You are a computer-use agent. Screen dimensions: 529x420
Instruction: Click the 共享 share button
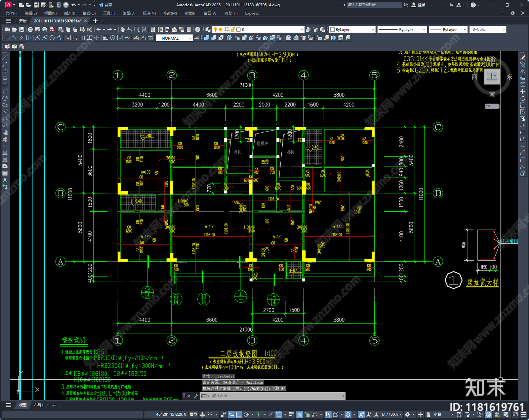click(105, 5)
